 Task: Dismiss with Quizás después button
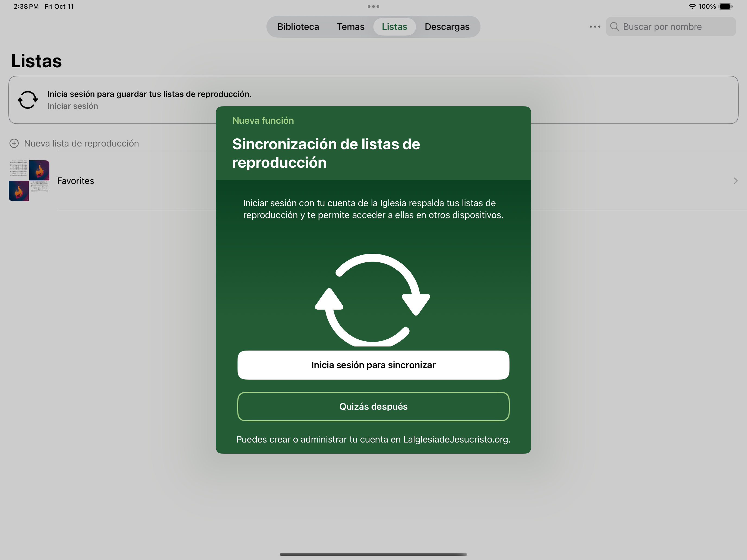[373, 406]
